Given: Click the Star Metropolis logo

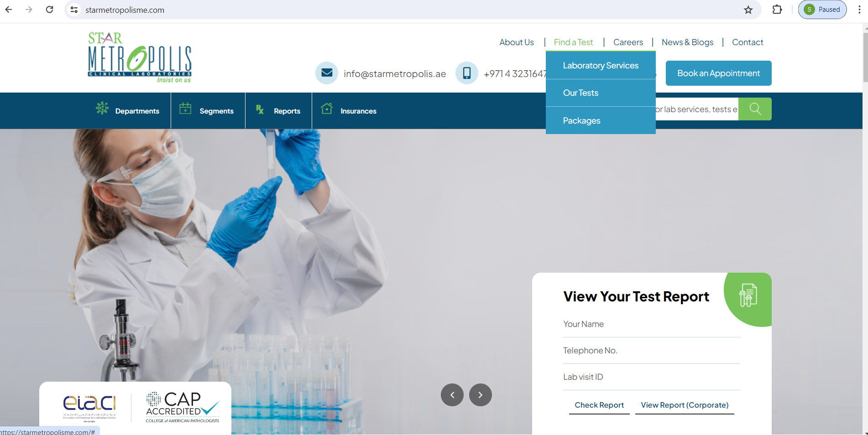Looking at the screenshot, I should 140,57.
